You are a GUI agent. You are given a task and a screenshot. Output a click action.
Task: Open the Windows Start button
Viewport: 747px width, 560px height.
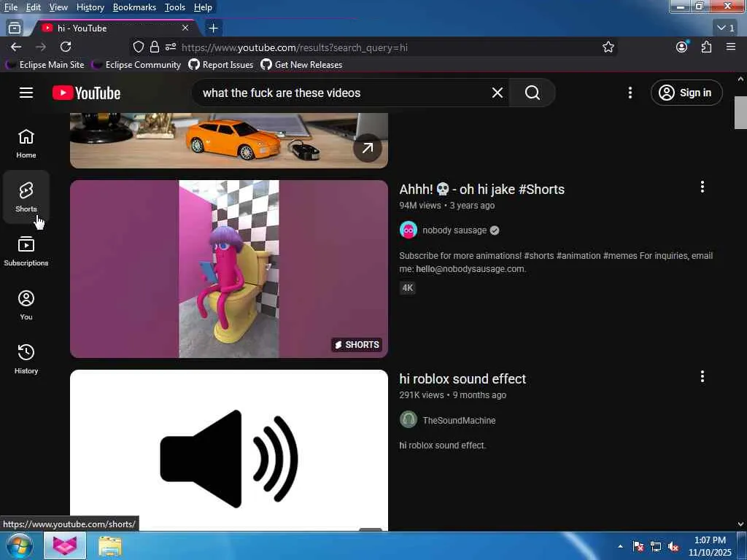19,545
